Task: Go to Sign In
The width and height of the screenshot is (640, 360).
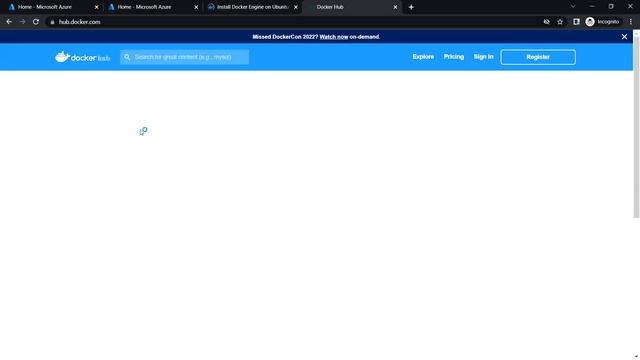Action: pyautogui.click(x=483, y=57)
